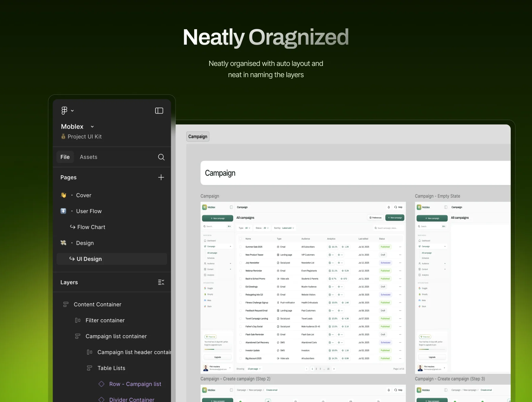Click the Cover page waving hand emoji

(x=63, y=195)
